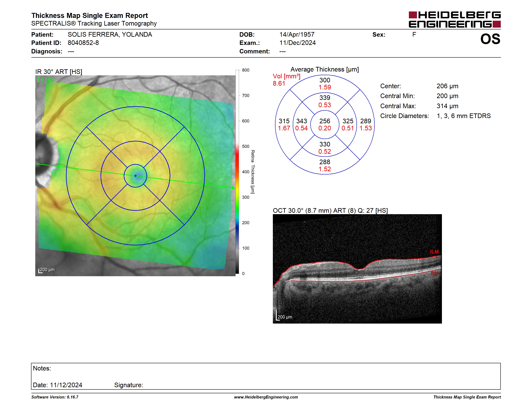The height and width of the screenshot is (411, 532).
Task: Click the Central Max value 314 µm
Action: [447, 106]
